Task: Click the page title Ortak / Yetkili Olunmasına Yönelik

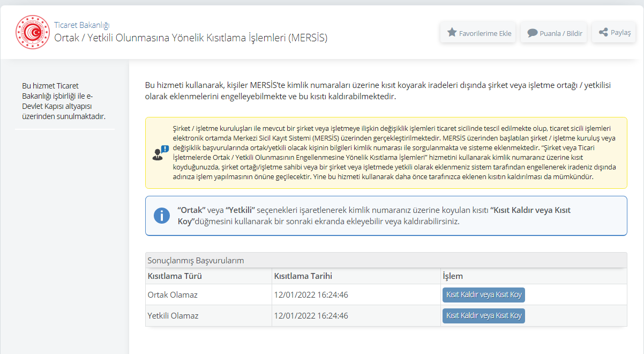Action: coord(191,38)
